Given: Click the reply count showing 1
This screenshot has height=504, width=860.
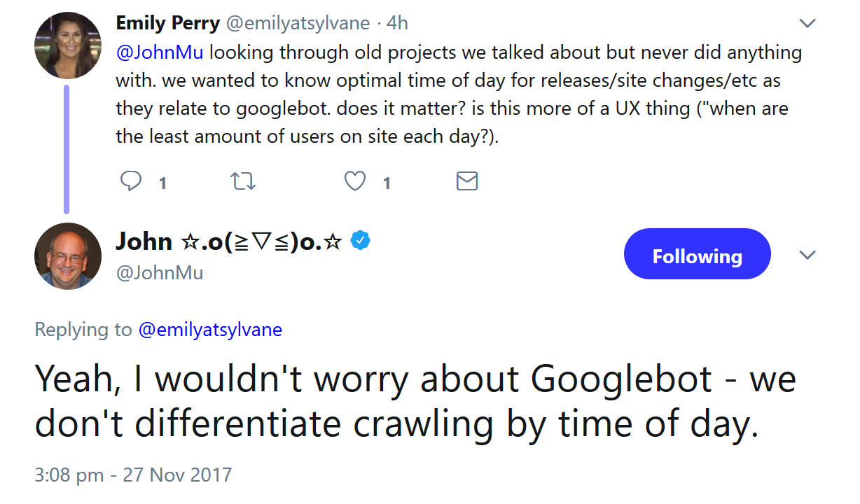Looking at the screenshot, I should click(162, 182).
